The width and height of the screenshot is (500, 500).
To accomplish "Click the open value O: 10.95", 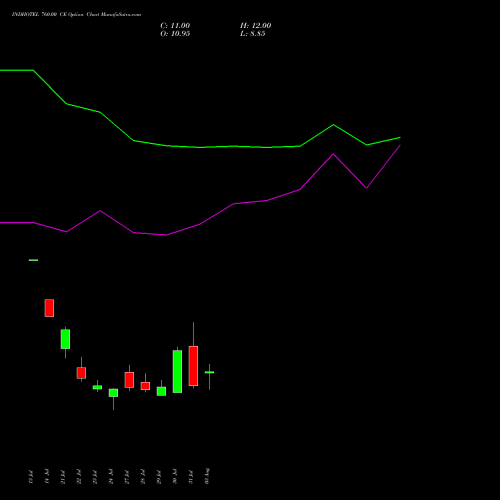I will pos(175,34).
